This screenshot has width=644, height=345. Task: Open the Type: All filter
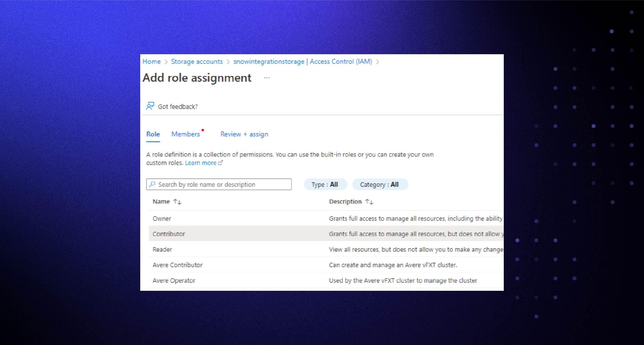325,184
